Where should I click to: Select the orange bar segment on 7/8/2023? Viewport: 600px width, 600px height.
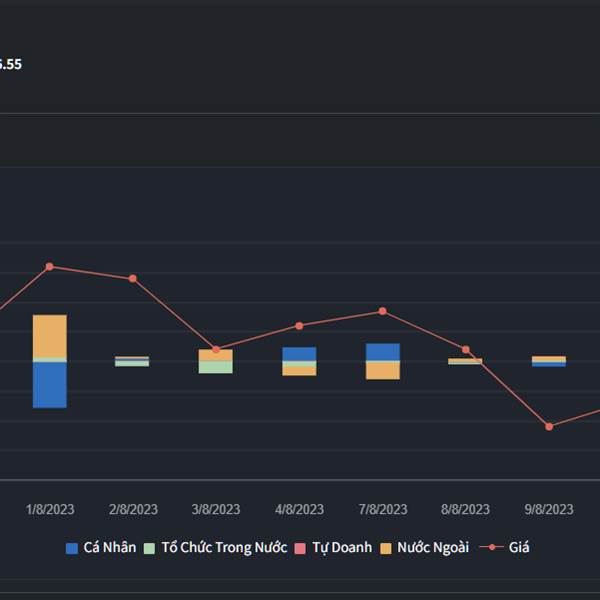382,370
